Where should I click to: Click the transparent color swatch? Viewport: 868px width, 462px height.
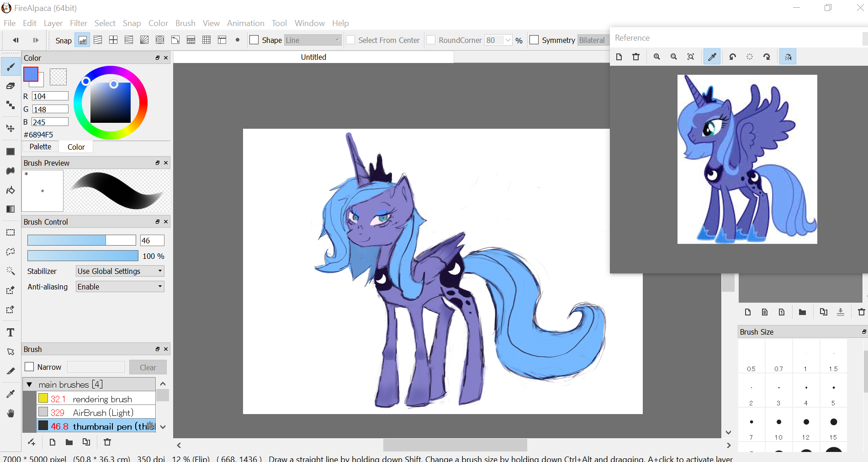(58, 77)
